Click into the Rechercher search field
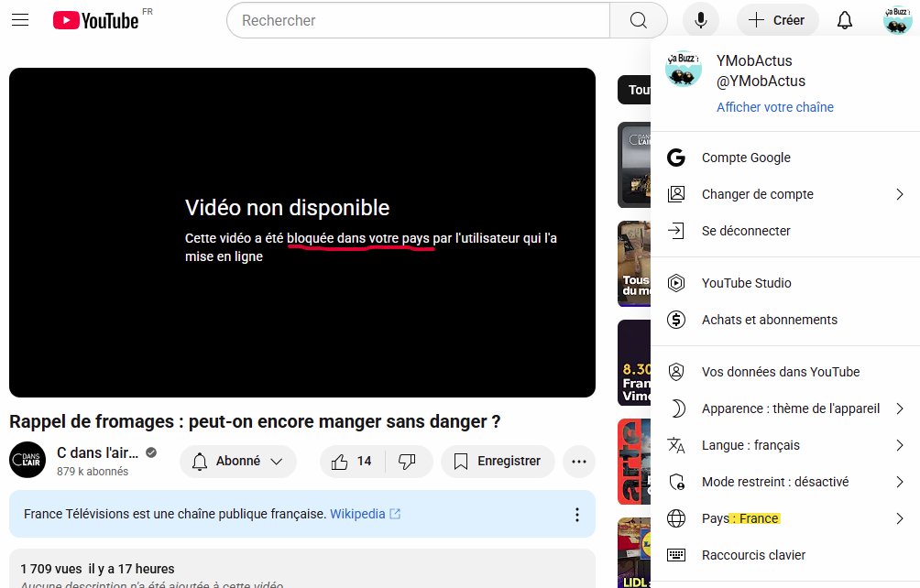The image size is (920, 588). coord(419,20)
